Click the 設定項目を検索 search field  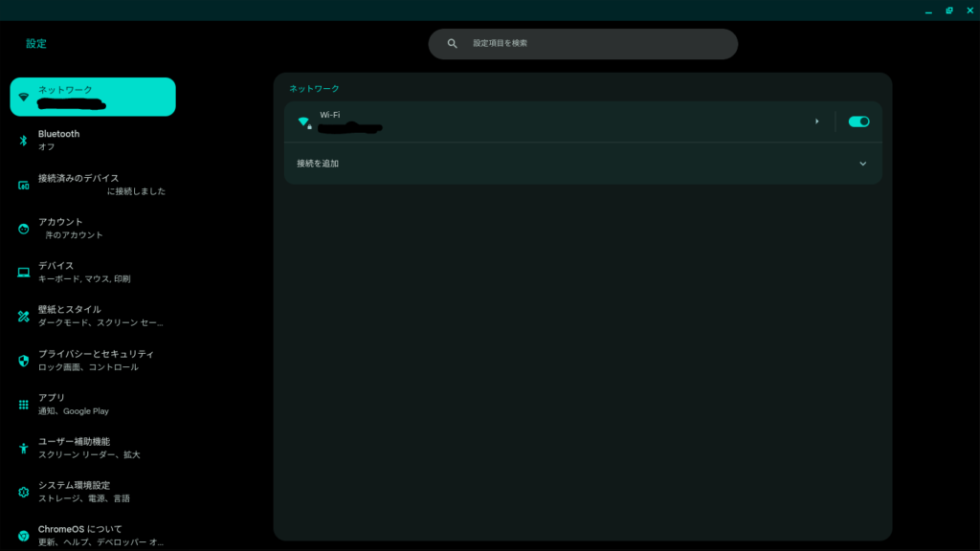(x=593, y=44)
